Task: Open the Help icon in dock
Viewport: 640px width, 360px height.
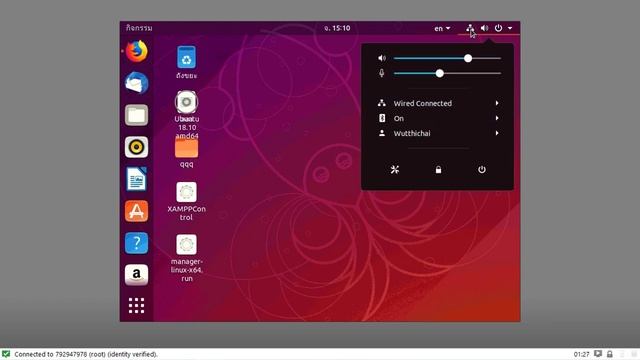Action: pyautogui.click(x=137, y=243)
